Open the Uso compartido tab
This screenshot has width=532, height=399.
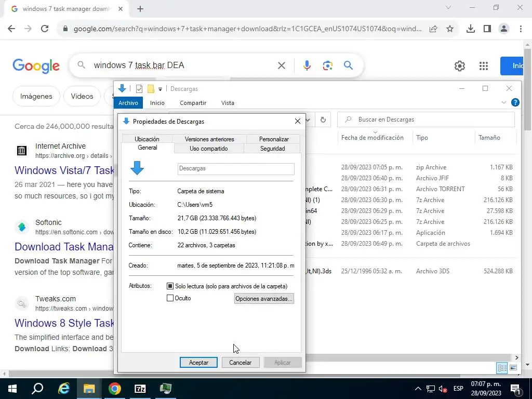pyautogui.click(x=209, y=148)
